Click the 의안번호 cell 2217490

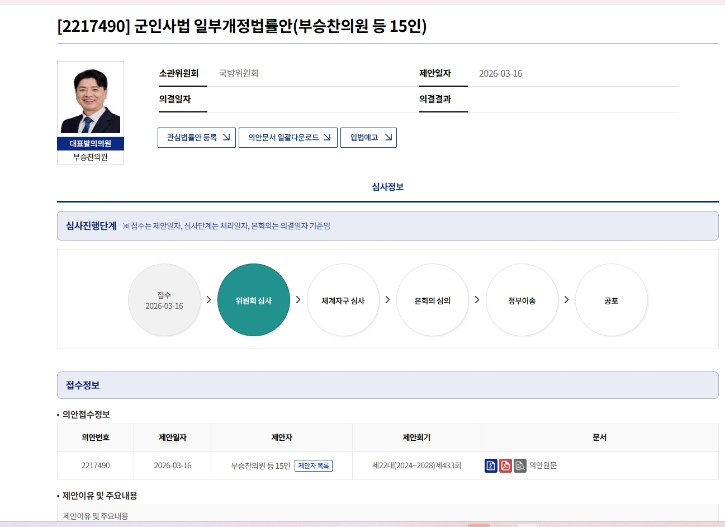96,466
